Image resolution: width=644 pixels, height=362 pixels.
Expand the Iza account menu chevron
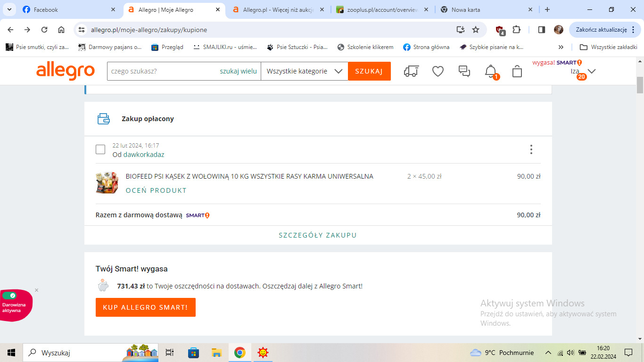coord(592,71)
